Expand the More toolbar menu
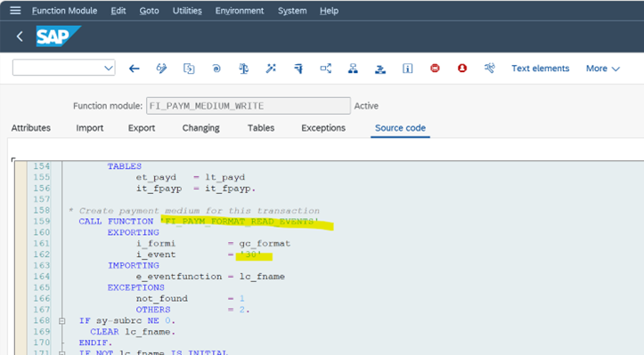 pyautogui.click(x=602, y=69)
